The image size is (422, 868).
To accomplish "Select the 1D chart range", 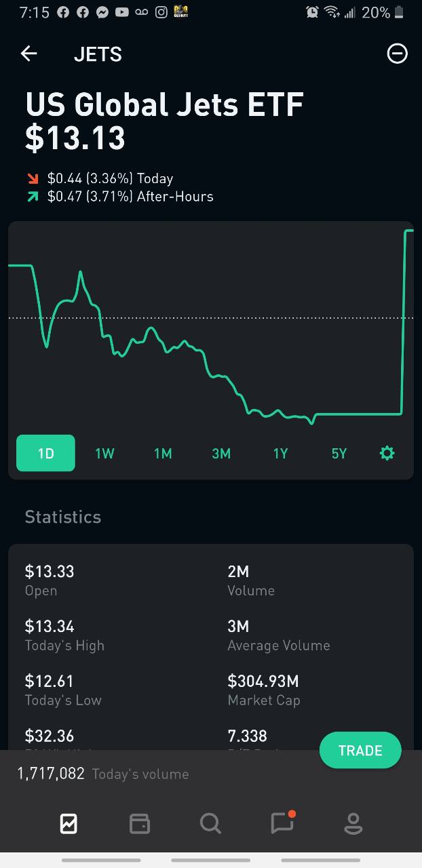I will tap(45, 453).
